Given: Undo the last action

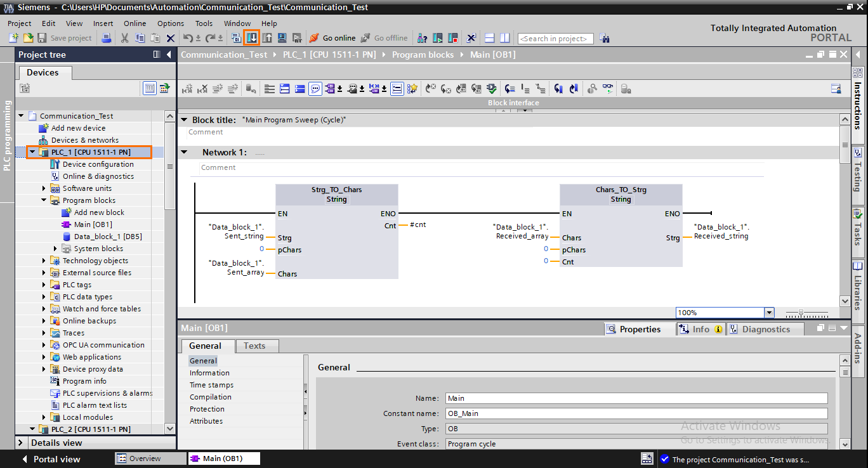Looking at the screenshot, I should 188,38.
